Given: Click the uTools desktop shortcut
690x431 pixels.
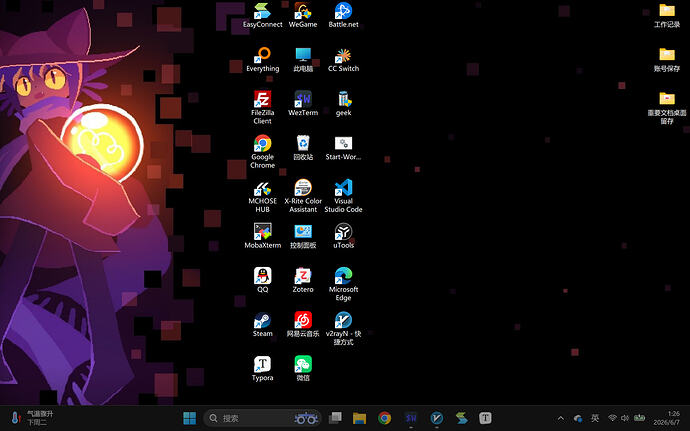Looking at the screenshot, I should coord(343,236).
